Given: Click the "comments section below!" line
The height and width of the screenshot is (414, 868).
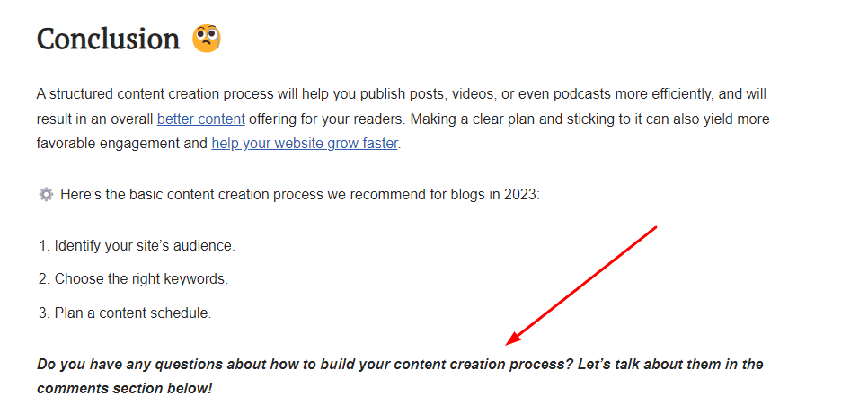Looking at the screenshot, I should coord(125,389).
